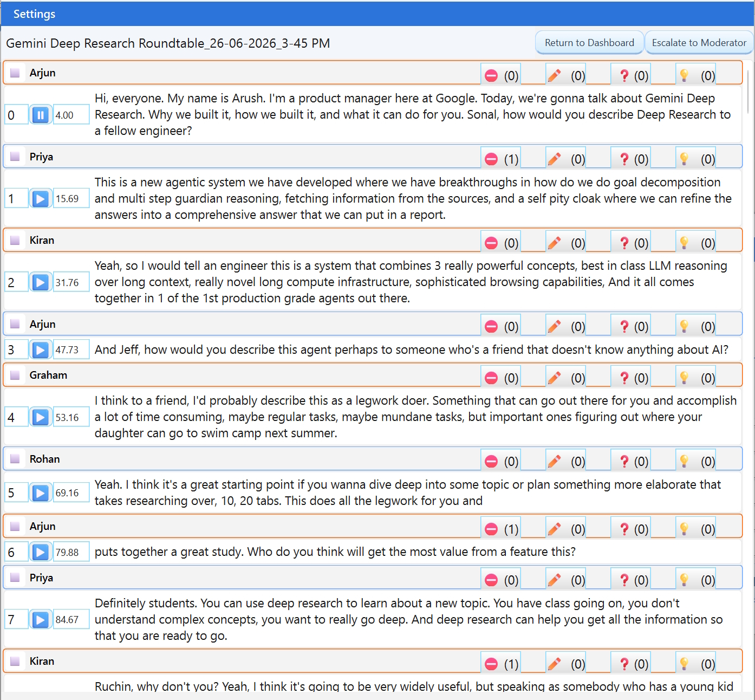This screenshot has width=755, height=700.
Task: Click question mark icon on first Arjun row
Action: pyautogui.click(x=624, y=75)
